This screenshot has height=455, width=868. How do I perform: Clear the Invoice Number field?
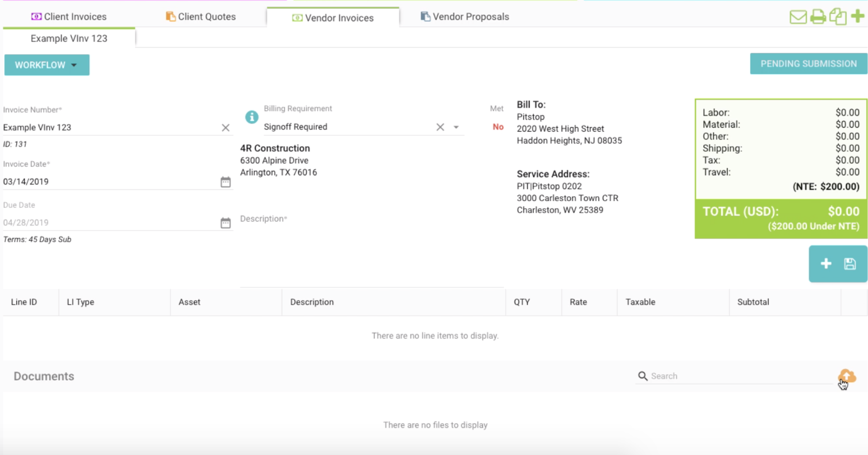tap(225, 128)
